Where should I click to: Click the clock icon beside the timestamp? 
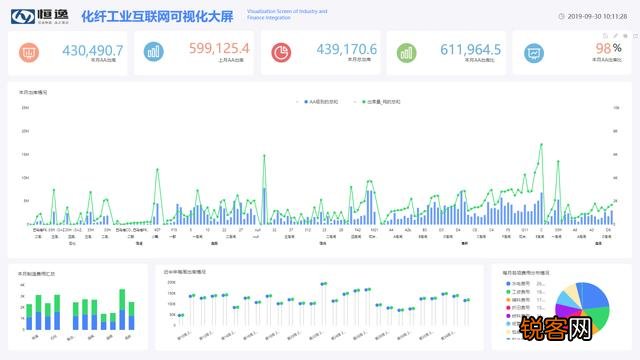(x=561, y=16)
